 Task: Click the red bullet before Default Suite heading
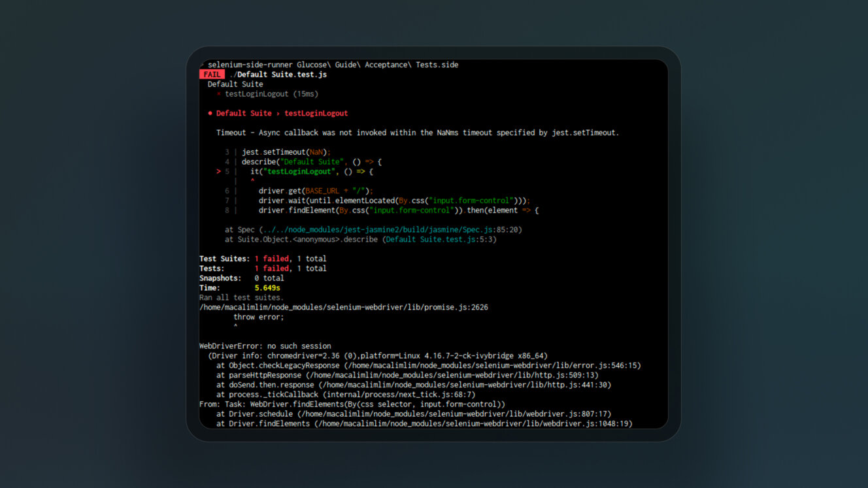210,114
